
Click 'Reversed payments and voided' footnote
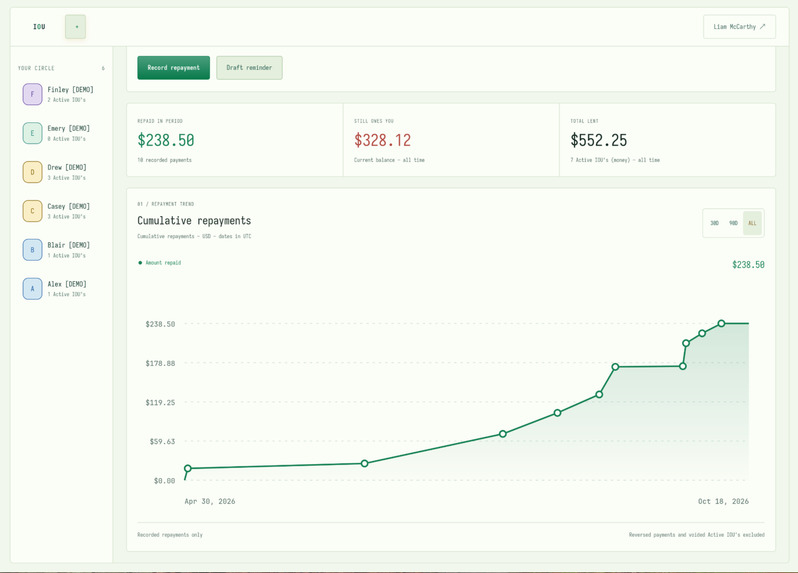697,535
